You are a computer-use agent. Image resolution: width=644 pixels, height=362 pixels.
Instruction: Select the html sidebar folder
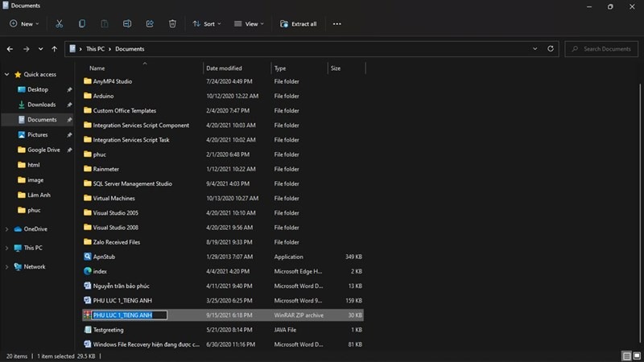[34, 165]
